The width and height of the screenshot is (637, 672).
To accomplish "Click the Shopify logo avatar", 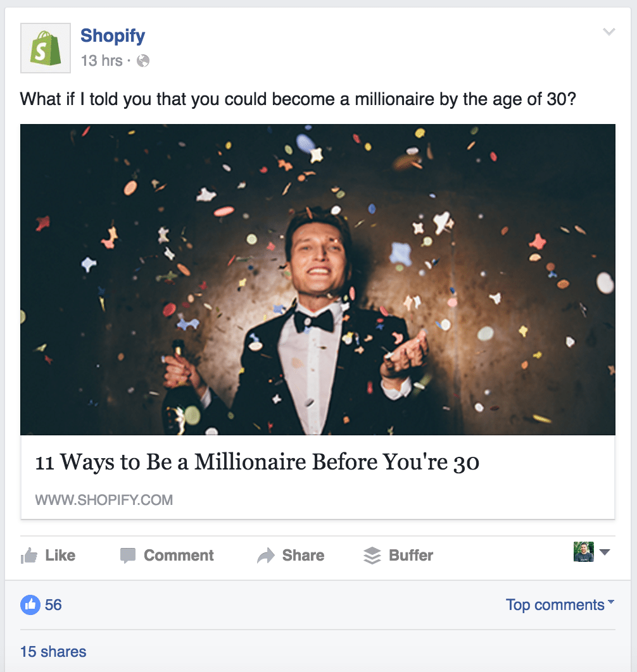I will pos(45,48).
